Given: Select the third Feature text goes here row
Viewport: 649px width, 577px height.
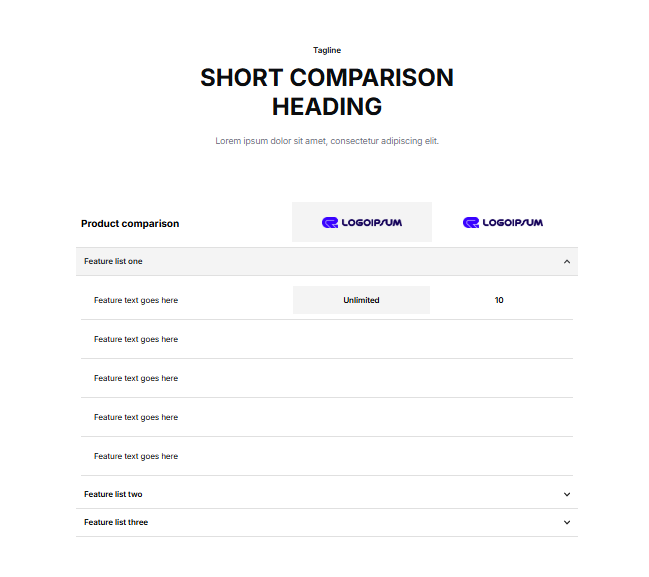Looking at the screenshot, I should (x=136, y=378).
